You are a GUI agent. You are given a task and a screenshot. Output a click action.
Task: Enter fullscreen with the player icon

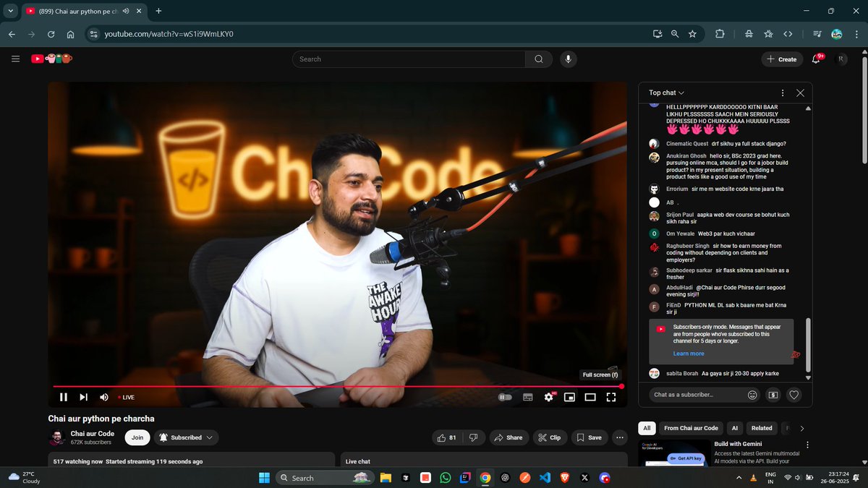point(610,397)
